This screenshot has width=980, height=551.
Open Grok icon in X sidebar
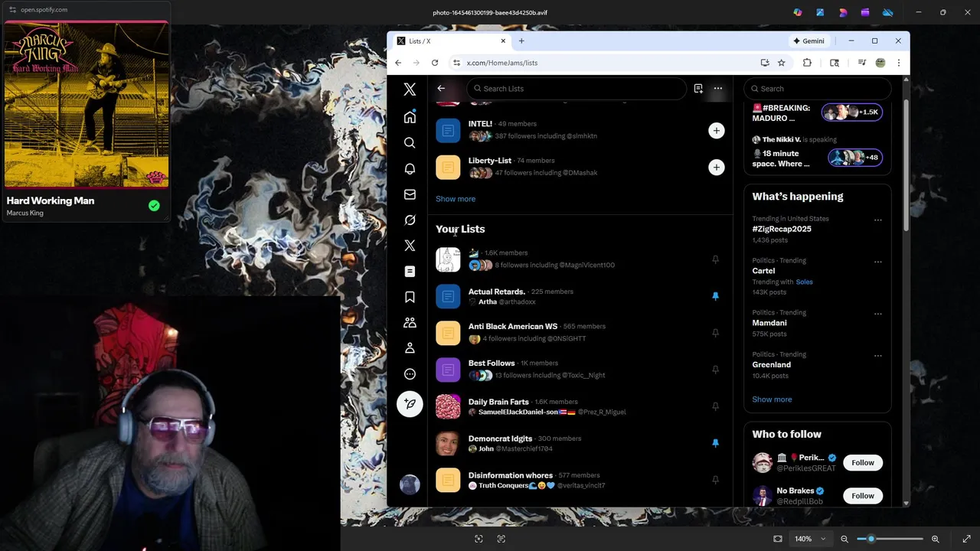point(410,220)
